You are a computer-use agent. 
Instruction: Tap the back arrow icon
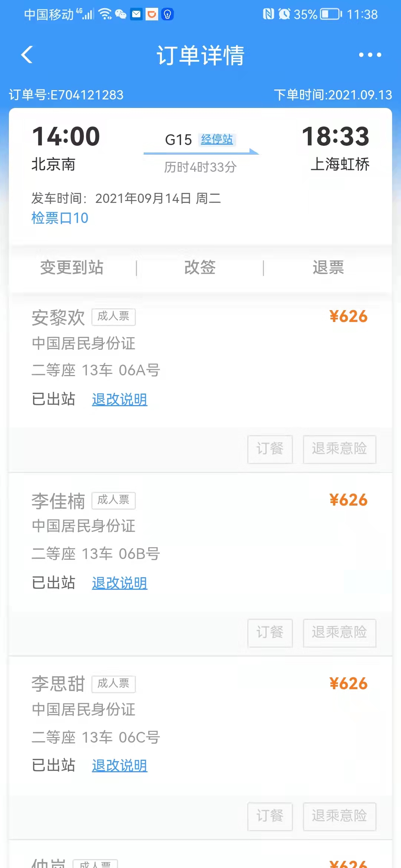click(27, 55)
